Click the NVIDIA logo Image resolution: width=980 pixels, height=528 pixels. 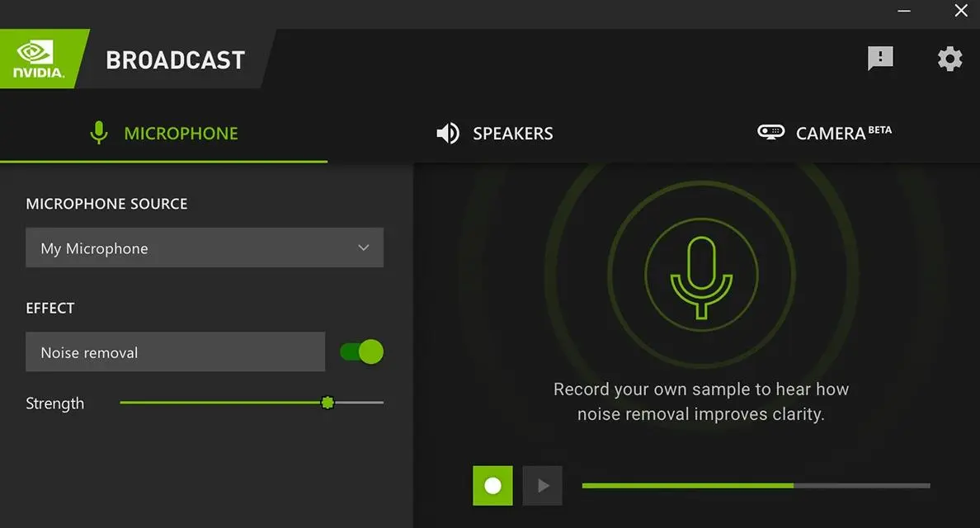(39, 59)
